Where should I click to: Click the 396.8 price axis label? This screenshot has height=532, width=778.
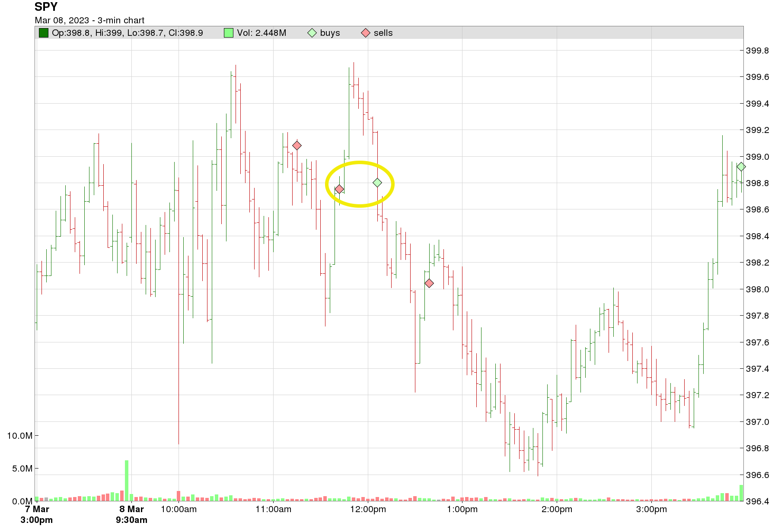[x=758, y=448]
